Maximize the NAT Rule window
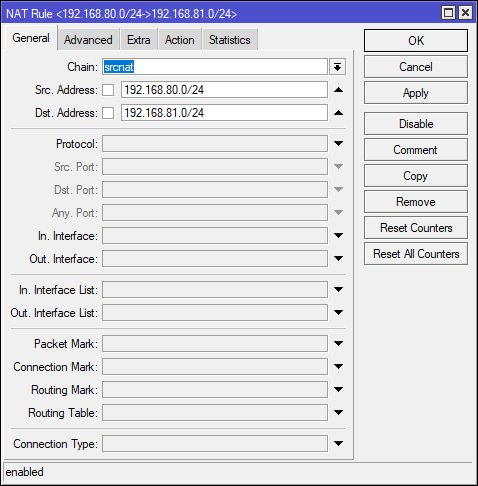The image size is (478, 486). click(448, 13)
